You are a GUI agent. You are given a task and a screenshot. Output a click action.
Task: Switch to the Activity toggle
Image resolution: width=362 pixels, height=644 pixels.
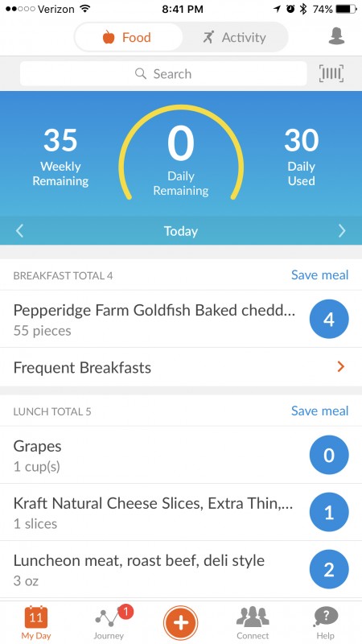[235, 37]
